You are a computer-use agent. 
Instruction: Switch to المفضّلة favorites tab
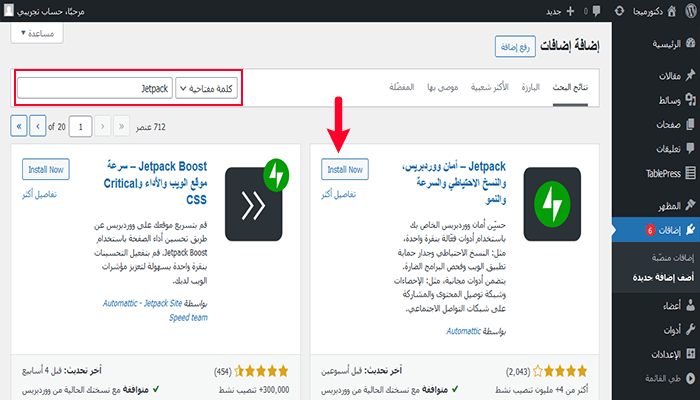coord(402,87)
